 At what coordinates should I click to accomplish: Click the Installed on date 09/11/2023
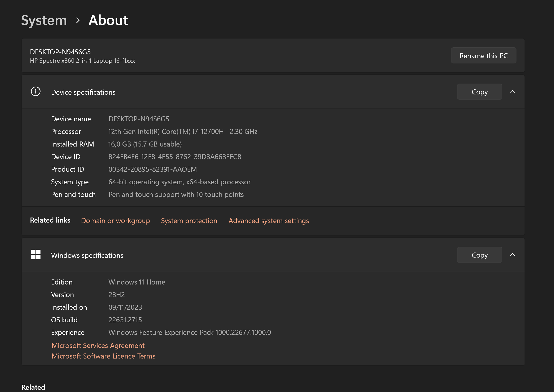125,307
